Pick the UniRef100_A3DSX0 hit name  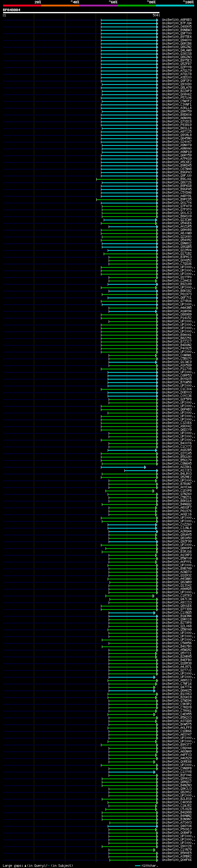tap(176, 78)
